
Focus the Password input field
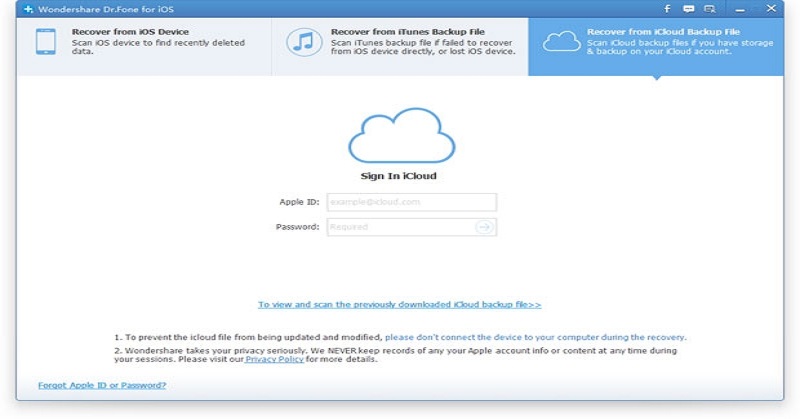tap(411, 227)
